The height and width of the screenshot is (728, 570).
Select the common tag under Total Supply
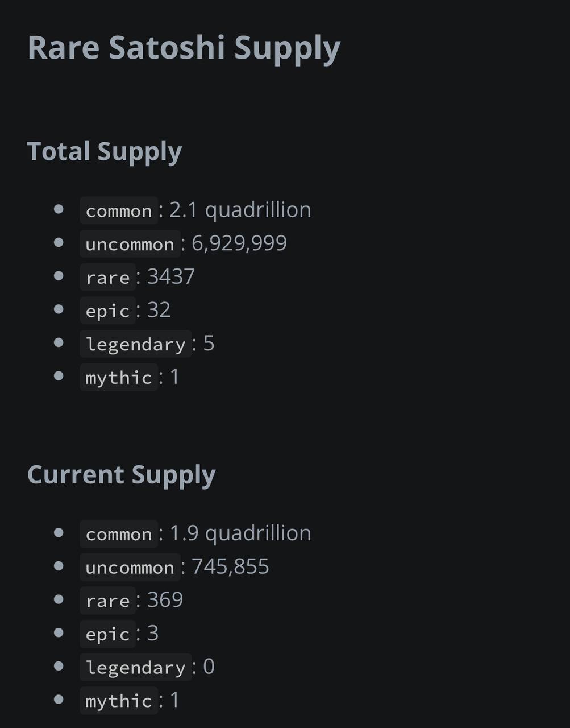(x=119, y=210)
